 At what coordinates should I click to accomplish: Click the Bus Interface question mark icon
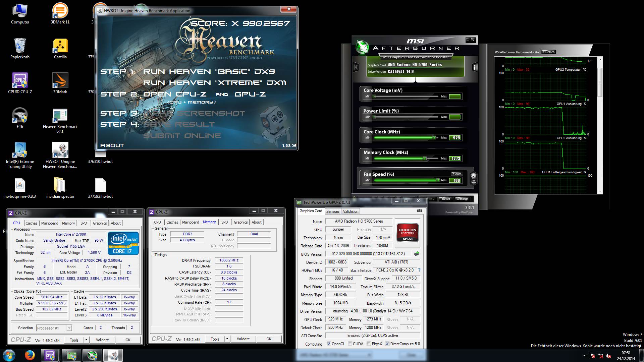419,270
